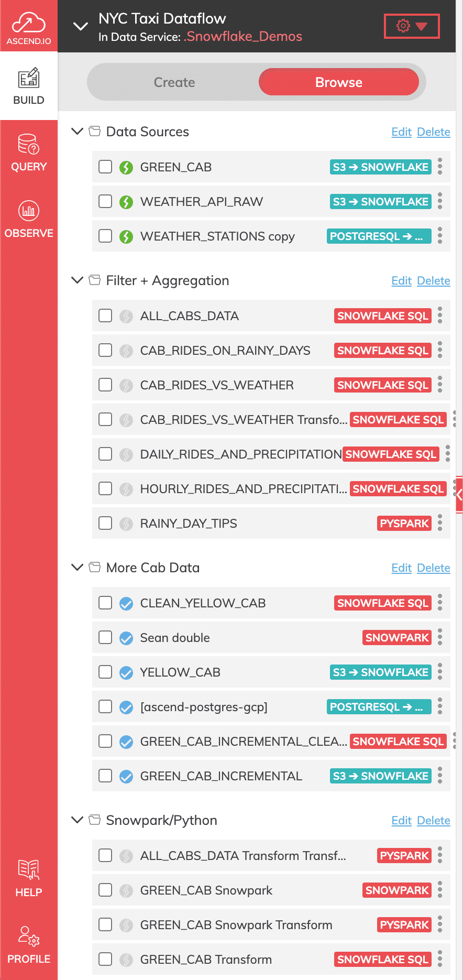Image resolution: width=463 pixels, height=980 pixels.
Task: Open the three-dot menu for RAINY_DAY_TIPS
Action: coord(440,523)
